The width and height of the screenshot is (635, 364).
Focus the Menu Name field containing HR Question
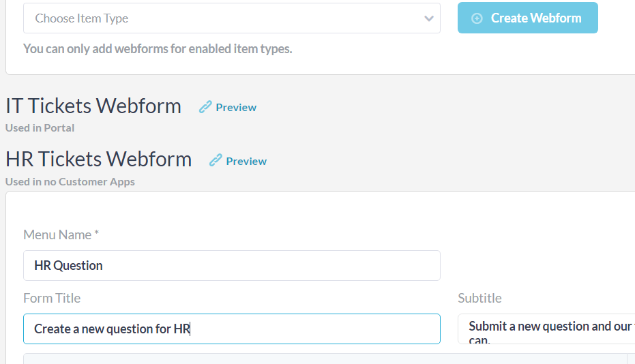click(232, 265)
